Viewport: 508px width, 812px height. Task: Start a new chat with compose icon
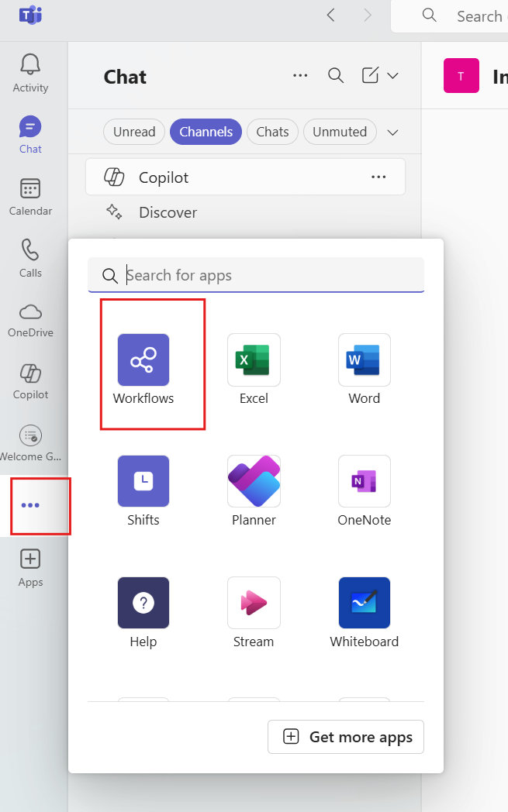pyautogui.click(x=370, y=76)
